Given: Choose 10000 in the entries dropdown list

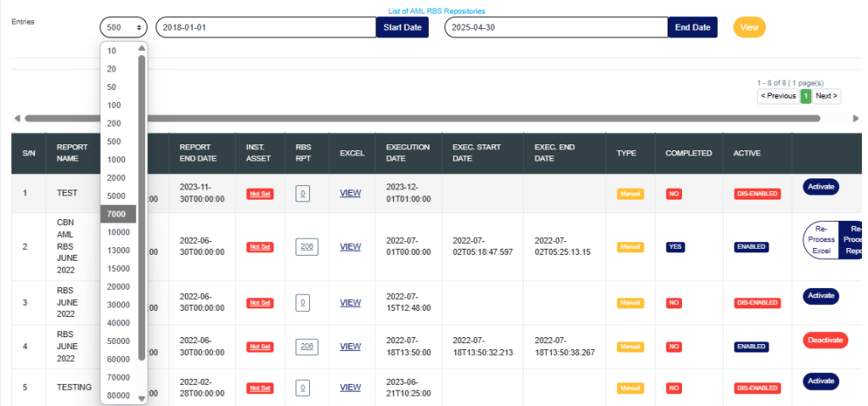Looking at the screenshot, I should click(x=119, y=232).
